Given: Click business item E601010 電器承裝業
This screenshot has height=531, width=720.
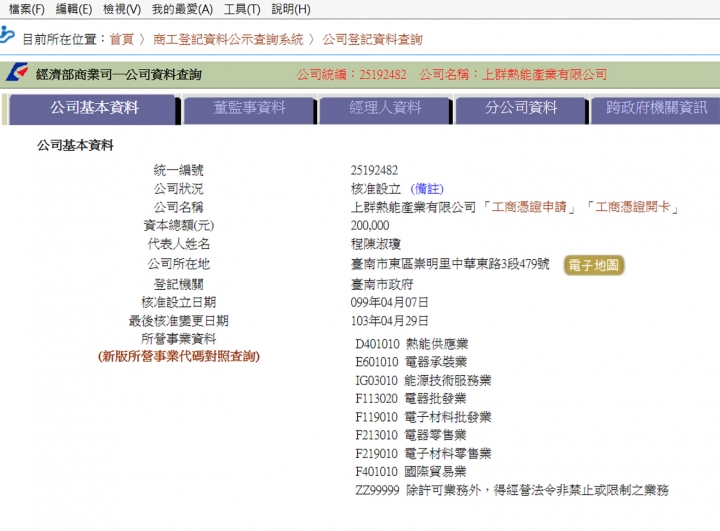Looking at the screenshot, I should (411, 362).
